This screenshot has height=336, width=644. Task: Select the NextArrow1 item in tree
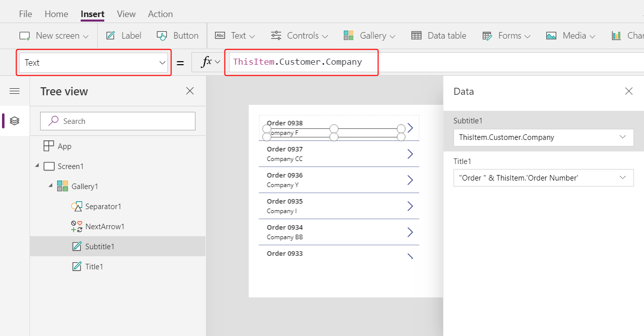point(104,227)
